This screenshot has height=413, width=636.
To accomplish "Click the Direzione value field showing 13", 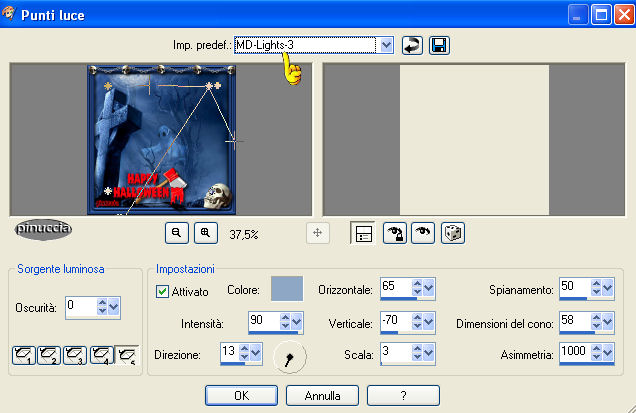I will (x=230, y=352).
